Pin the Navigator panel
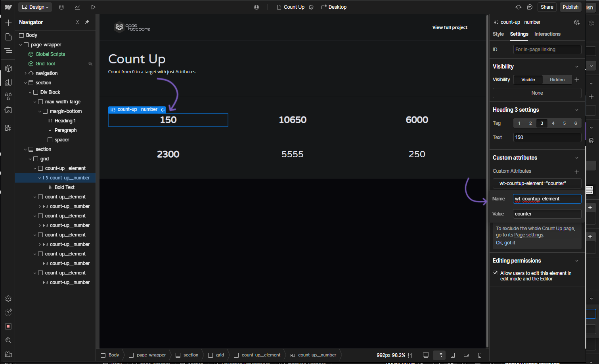 [x=87, y=22]
